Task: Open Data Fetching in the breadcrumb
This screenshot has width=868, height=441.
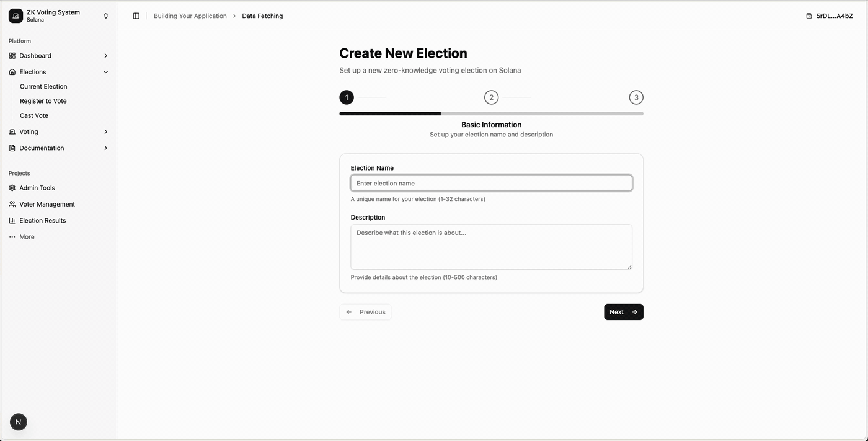Action: tap(262, 16)
